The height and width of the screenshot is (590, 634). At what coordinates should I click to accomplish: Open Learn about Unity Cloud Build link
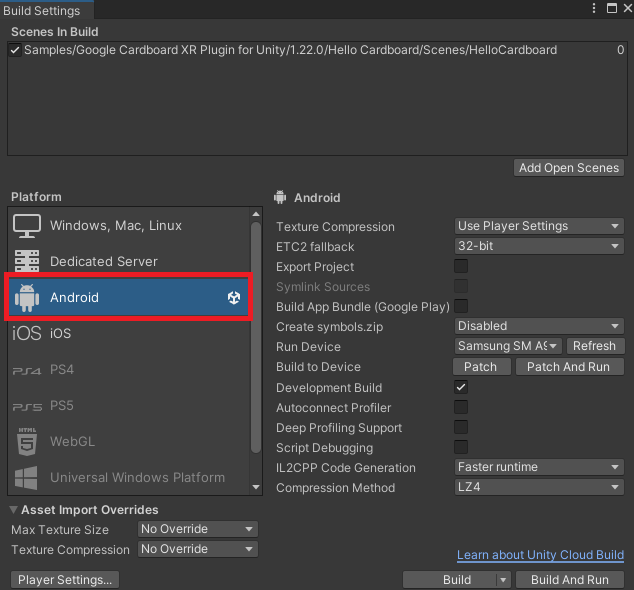pyautogui.click(x=540, y=555)
